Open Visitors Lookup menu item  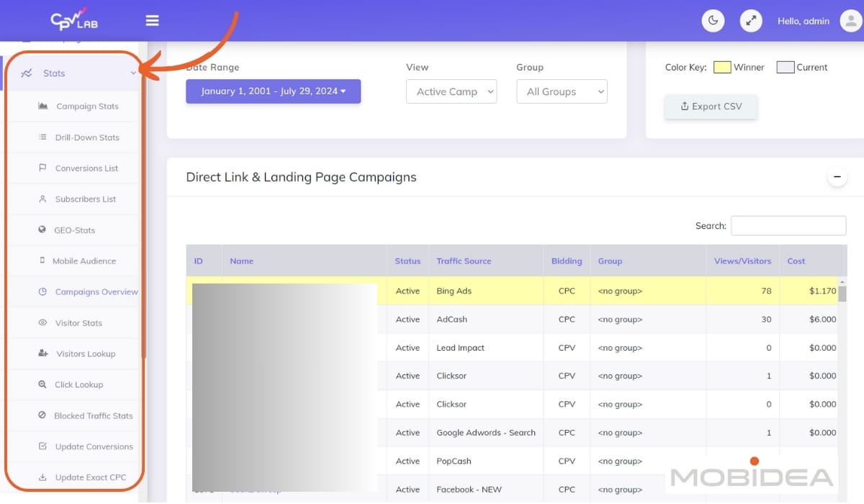tap(86, 354)
